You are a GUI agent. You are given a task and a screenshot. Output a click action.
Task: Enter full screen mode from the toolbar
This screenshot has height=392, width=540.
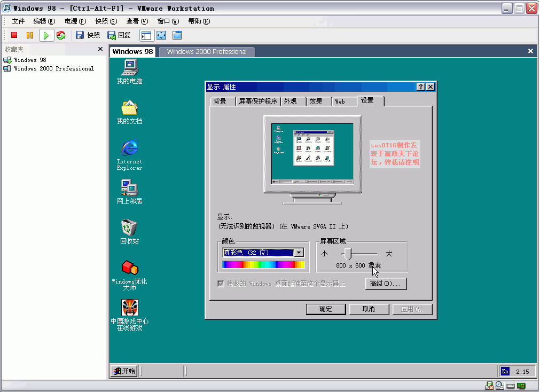pyautogui.click(x=161, y=35)
